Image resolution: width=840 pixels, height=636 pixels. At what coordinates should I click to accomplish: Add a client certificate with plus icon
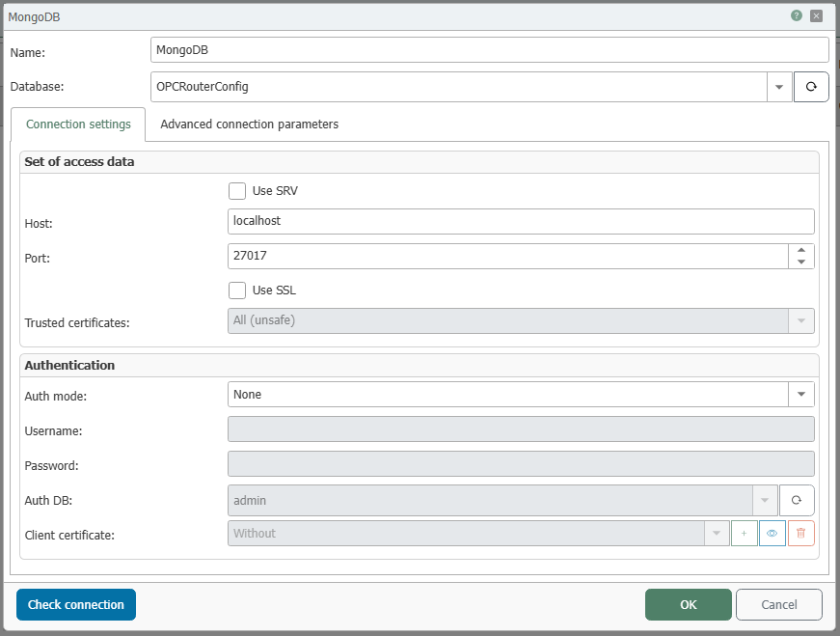pyautogui.click(x=745, y=533)
